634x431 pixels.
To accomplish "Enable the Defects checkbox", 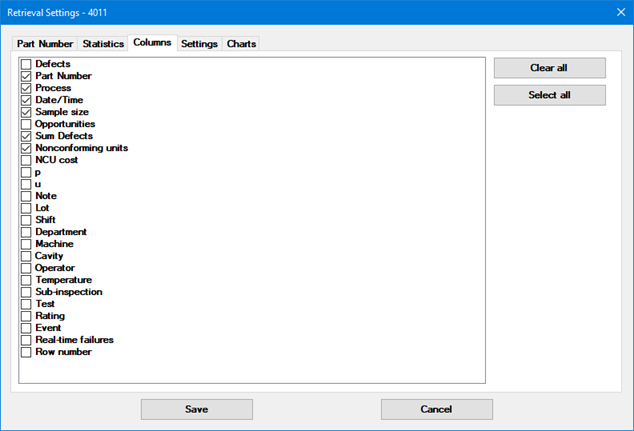I will tap(26, 64).
